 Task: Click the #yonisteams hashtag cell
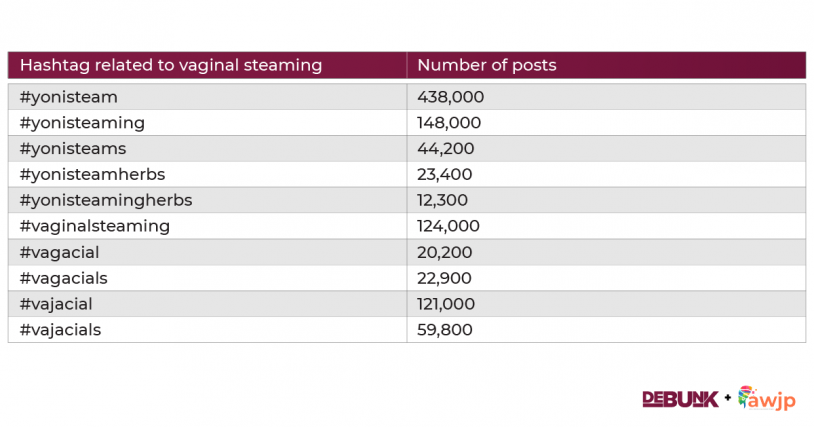coord(73,149)
